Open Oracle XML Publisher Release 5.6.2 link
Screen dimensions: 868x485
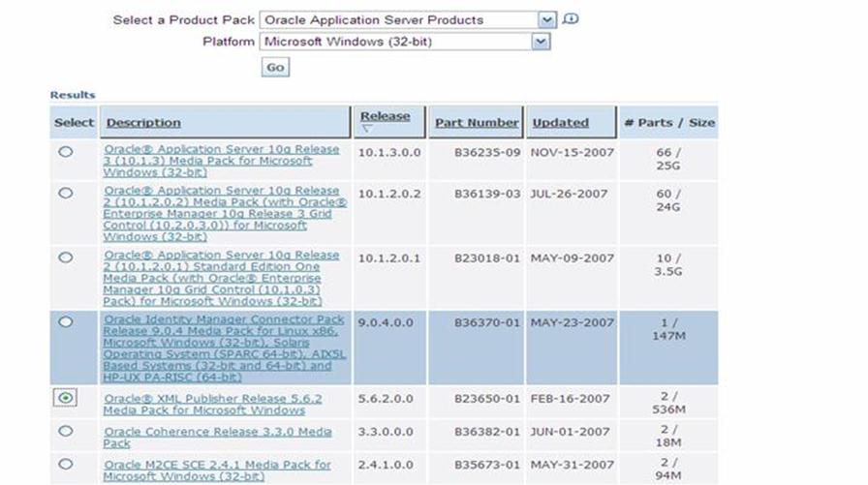click(212, 405)
